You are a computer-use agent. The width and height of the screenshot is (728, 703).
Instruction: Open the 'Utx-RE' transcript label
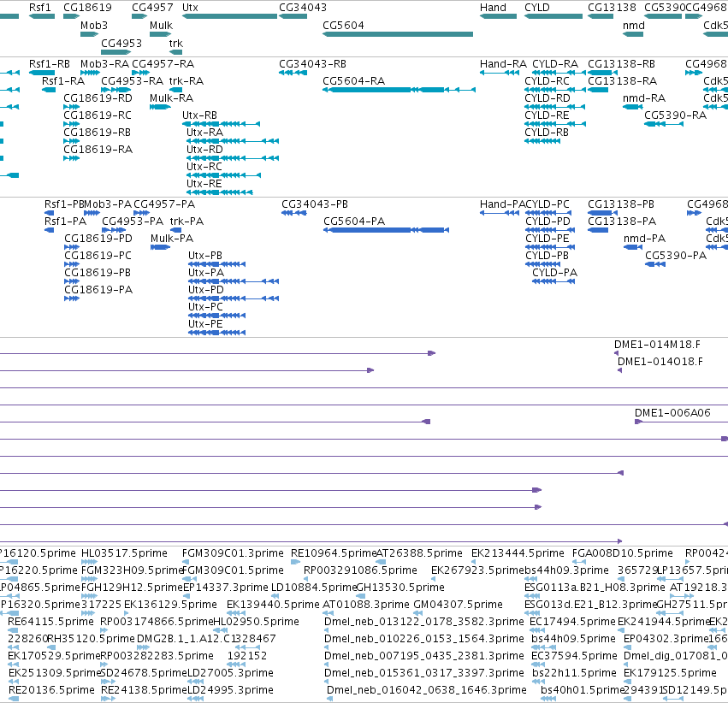click(204, 184)
